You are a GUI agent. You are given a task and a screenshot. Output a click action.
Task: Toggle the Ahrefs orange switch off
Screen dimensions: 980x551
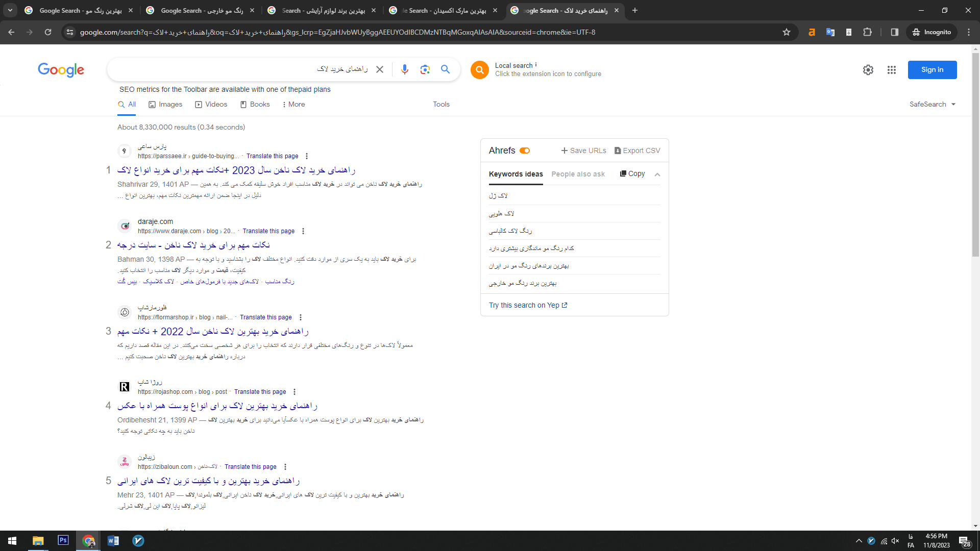point(525,151)
